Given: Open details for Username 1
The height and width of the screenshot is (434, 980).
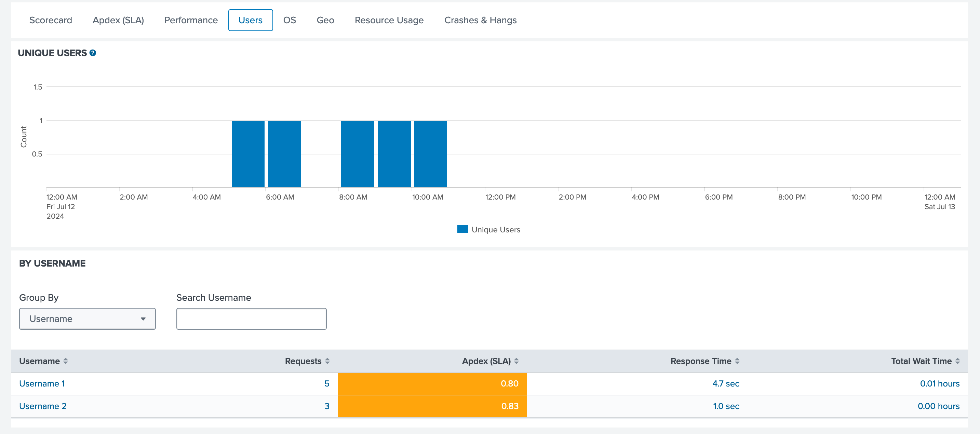Looking at the screenshot, I should coord(42,383).
